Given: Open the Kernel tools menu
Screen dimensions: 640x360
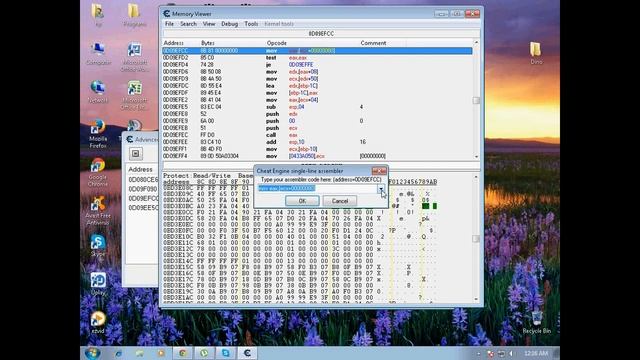Looking at the screenshot, I should (x=279, y=24).
